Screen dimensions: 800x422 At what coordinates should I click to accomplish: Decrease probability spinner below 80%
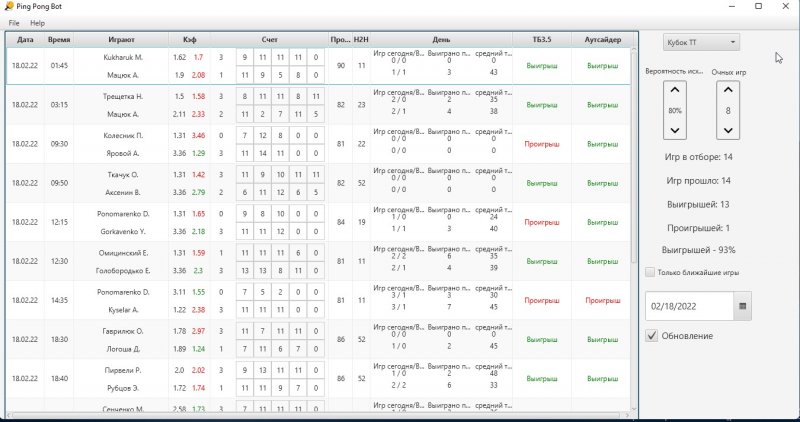[675, 130]
